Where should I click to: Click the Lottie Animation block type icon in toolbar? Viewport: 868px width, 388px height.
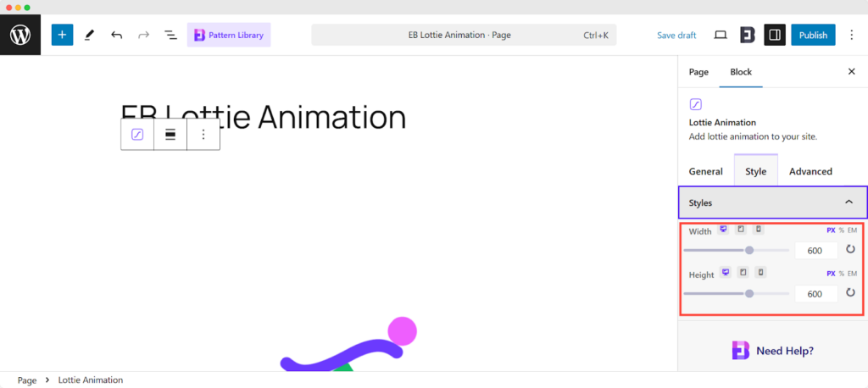(x=137, y=134)
